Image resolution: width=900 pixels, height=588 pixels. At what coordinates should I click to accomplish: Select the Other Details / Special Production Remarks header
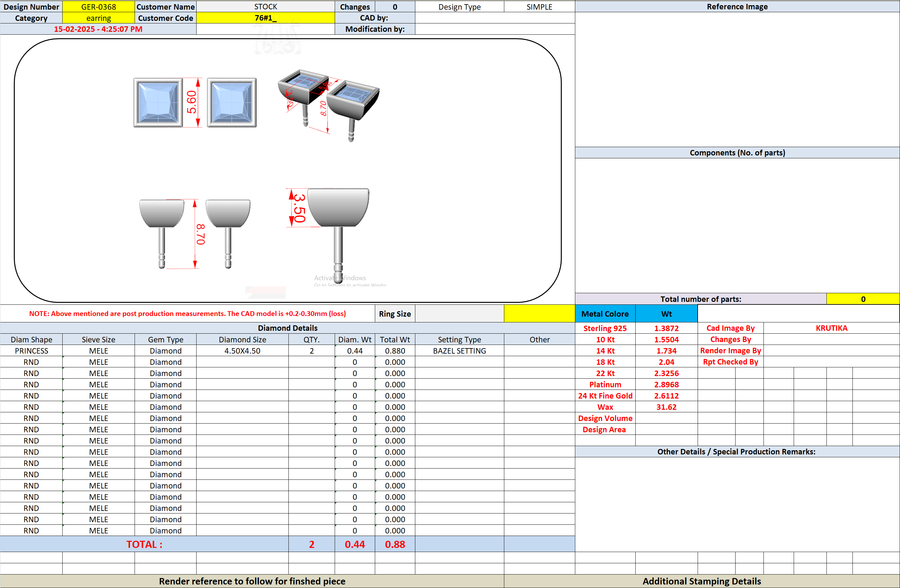[x=737, y=452]
